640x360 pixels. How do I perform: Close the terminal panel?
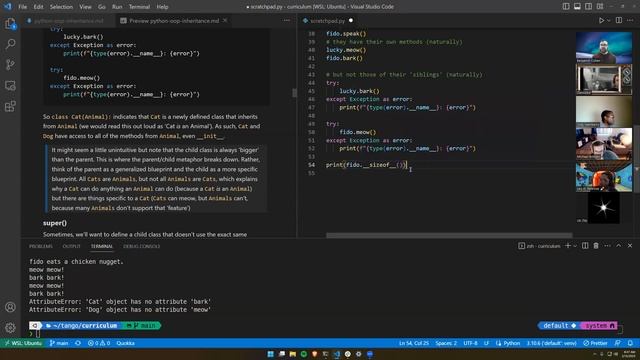click(x=630, y=246)
